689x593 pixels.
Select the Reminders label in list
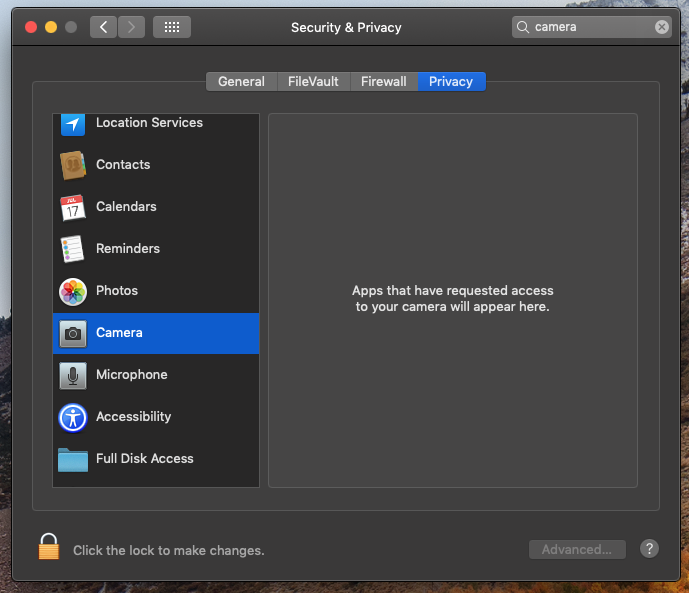128,249
